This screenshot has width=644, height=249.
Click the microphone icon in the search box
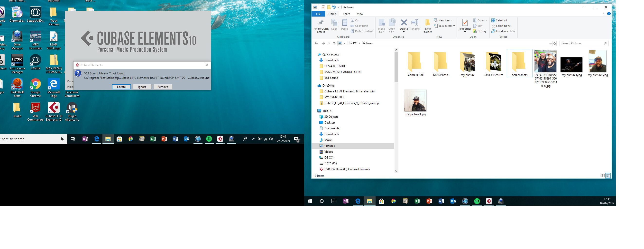(x=62, y=139)
